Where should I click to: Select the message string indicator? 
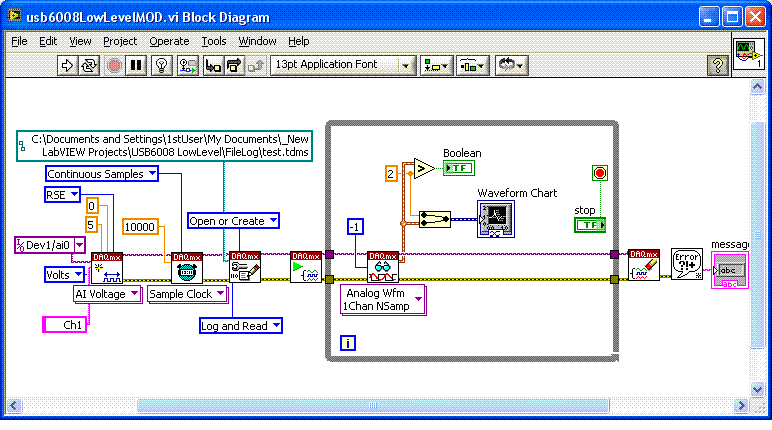[730, 270]
